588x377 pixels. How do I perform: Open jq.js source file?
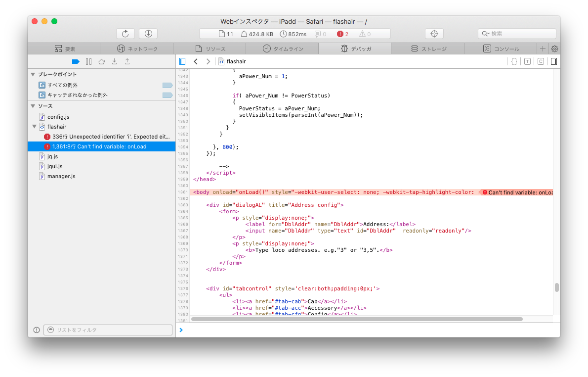click(102, 156)
